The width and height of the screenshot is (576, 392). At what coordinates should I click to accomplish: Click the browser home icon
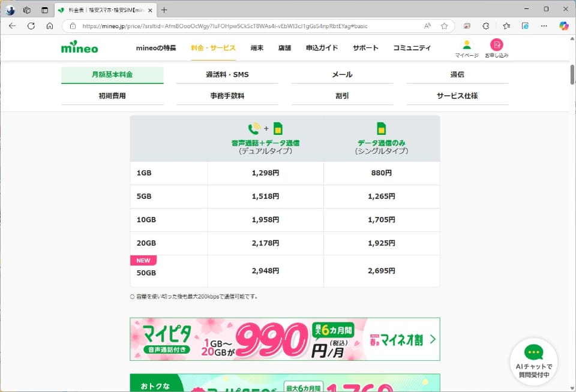[50, 26]
